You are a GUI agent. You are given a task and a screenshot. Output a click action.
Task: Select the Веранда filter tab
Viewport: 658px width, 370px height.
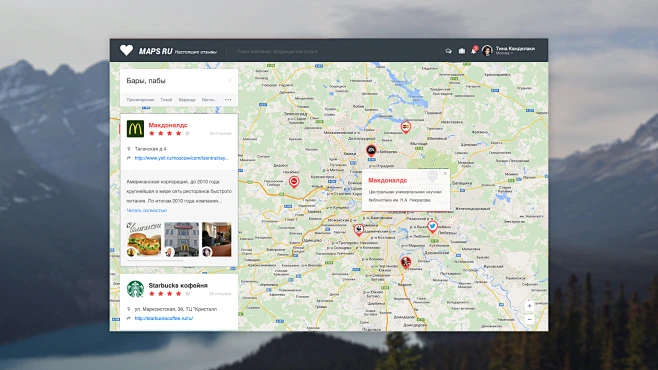tap(187, 100)
